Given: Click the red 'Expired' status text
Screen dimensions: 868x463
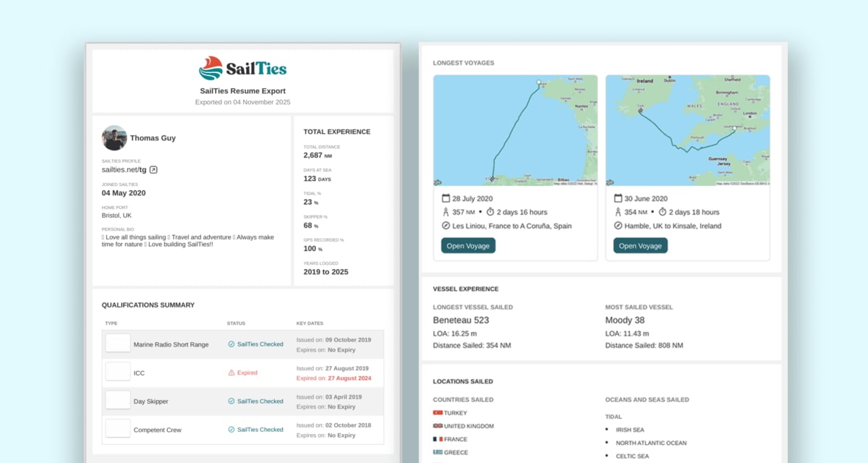Looking at the screenshot, I should pos(247,373).
